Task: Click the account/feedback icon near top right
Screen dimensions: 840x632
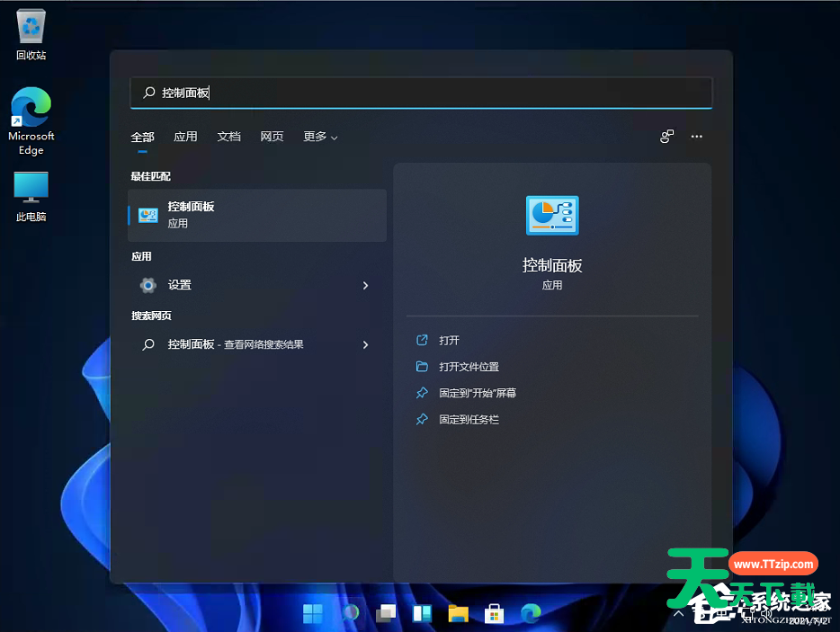Action: [x=666, y=137]
